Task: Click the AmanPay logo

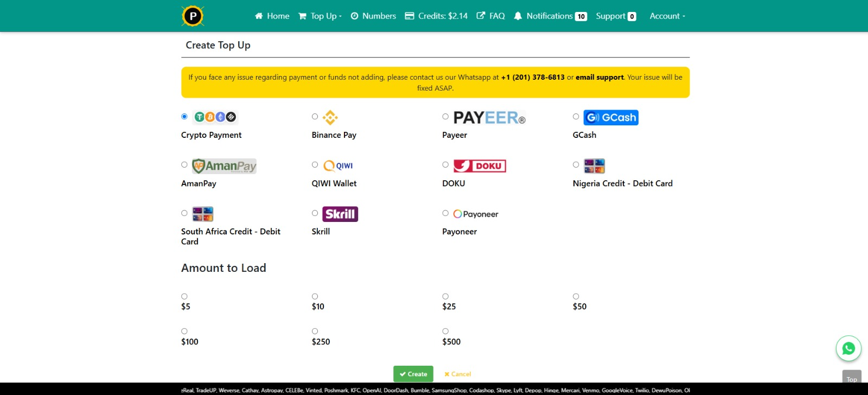Action: point(224,165)
